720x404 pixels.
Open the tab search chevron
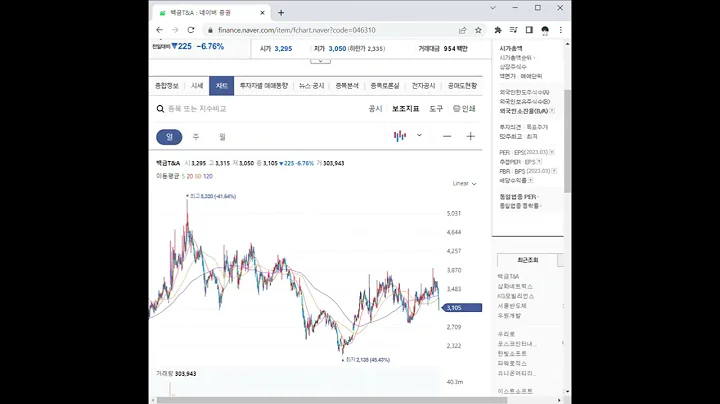tap(493, 8)
